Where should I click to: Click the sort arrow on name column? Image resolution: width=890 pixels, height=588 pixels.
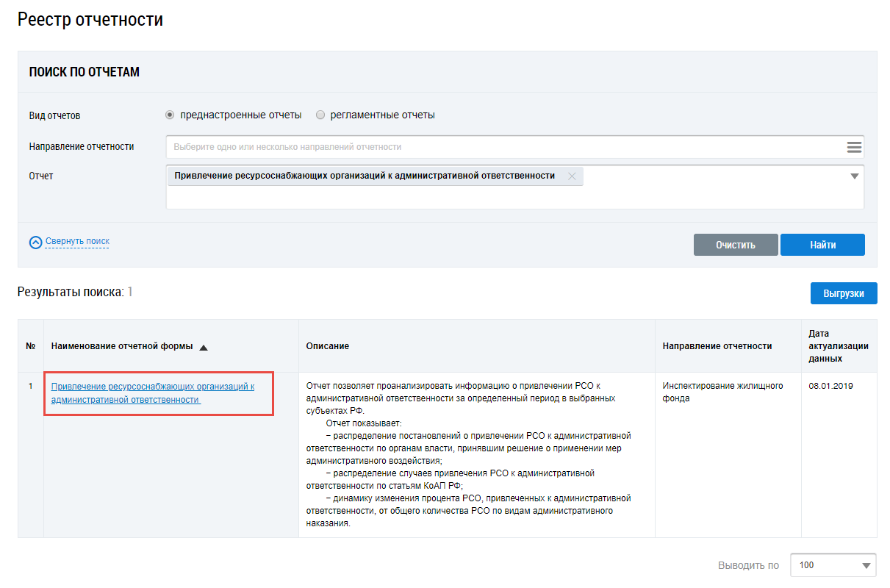click(204, 348)
